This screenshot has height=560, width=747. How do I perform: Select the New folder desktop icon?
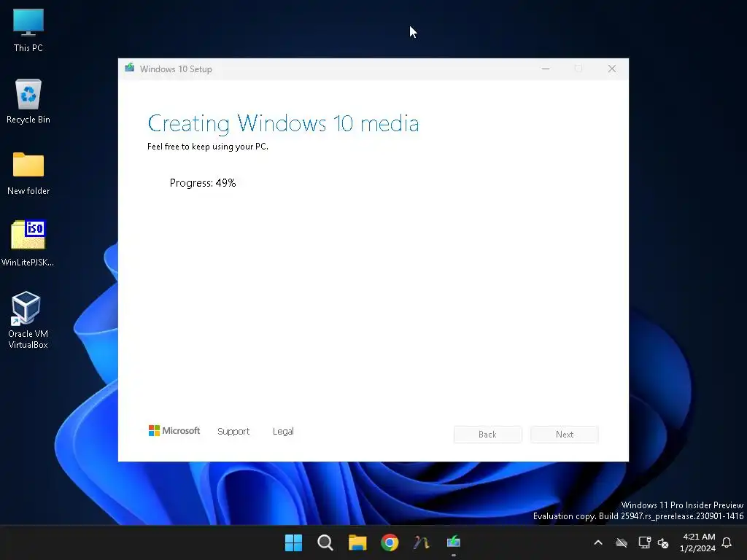[28, 174]
